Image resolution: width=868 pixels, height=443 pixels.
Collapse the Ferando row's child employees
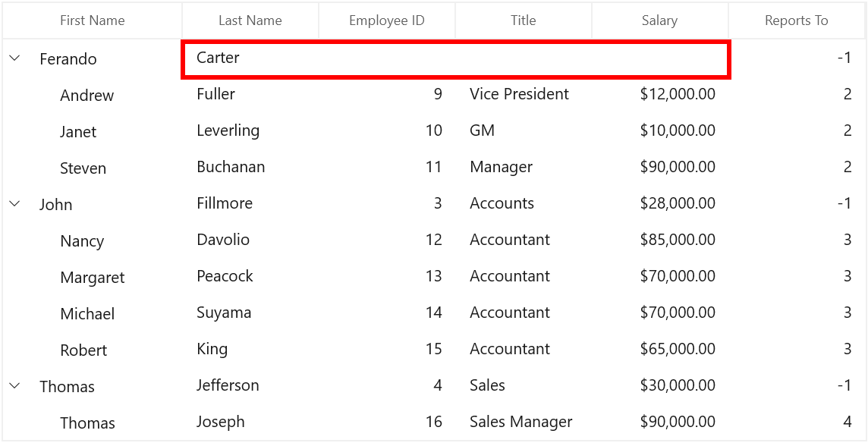click(15, 58)
